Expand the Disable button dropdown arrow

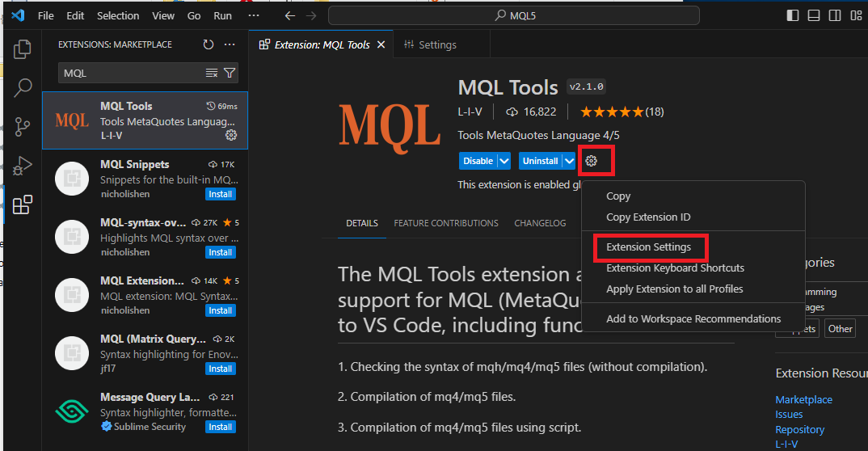[504, 161]
